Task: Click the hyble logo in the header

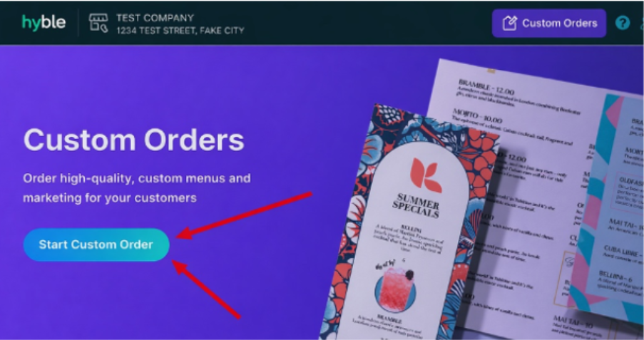Action: tap(44, 22)
